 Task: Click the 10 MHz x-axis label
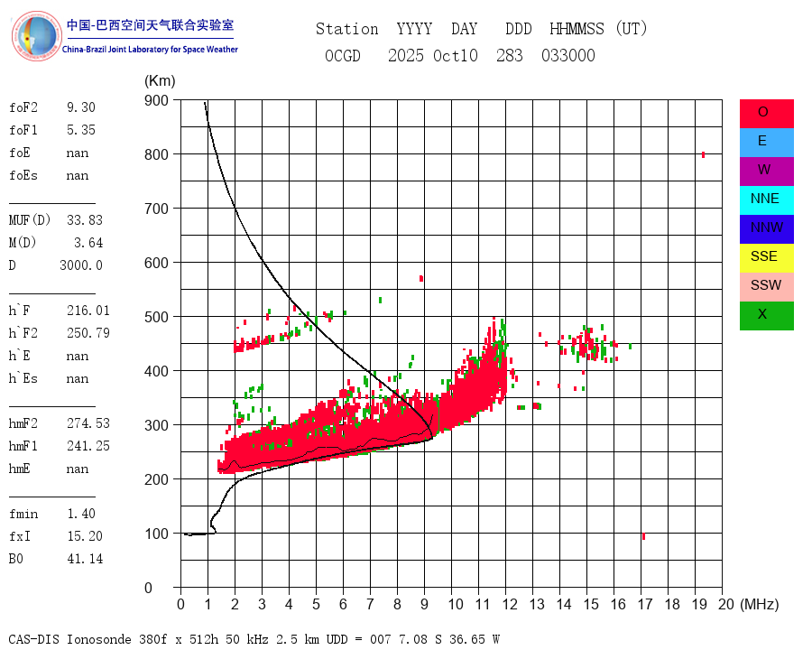pos(456,604)
